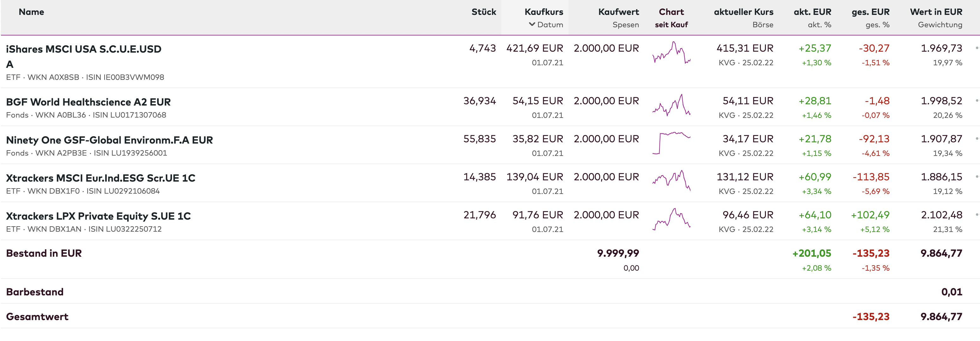Click the sort chevron next to Datum
The width and height of the screenshot is (980, 341).
coord(532,24)
